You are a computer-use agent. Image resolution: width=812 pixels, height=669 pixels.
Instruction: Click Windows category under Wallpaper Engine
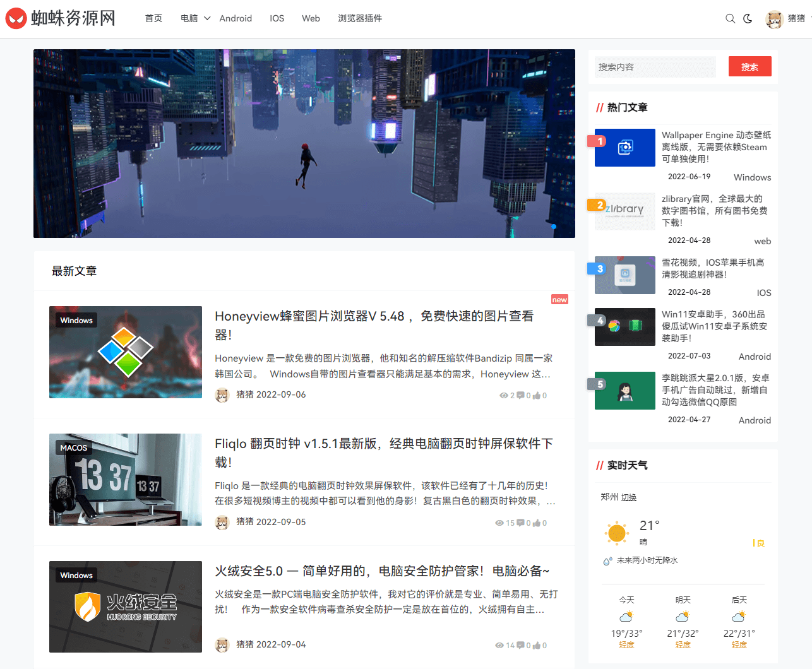point(752,177)
